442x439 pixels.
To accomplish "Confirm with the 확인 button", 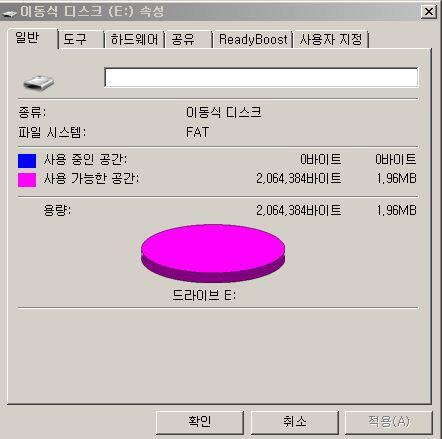I will 199,422.
